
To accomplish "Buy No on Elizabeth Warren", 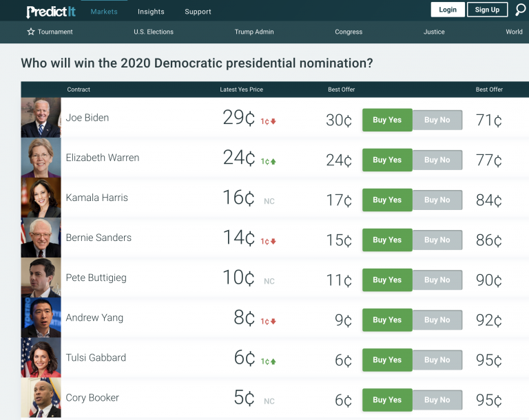I will tap(437, 160).
